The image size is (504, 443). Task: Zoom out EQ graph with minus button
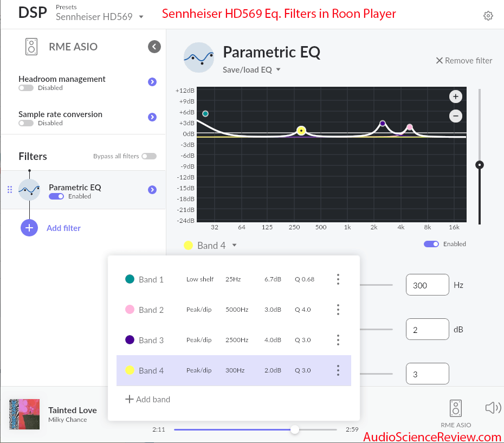(x=455, y=116)
